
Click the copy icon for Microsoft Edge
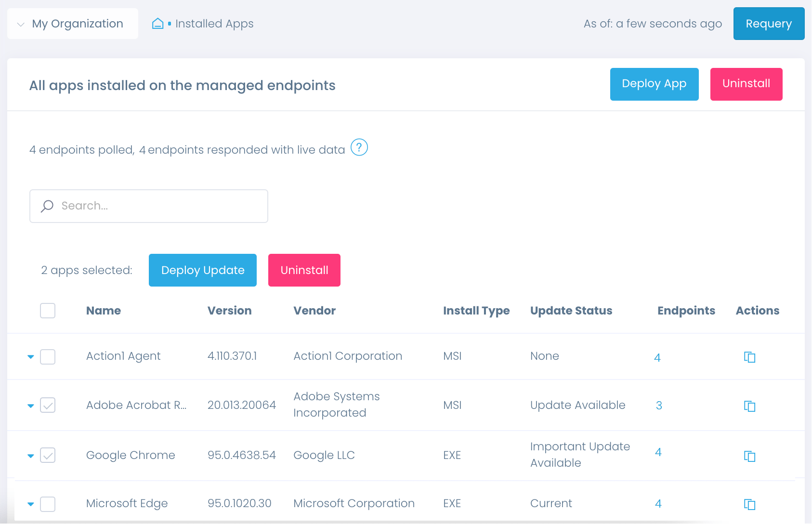click(x=750, y=504)
